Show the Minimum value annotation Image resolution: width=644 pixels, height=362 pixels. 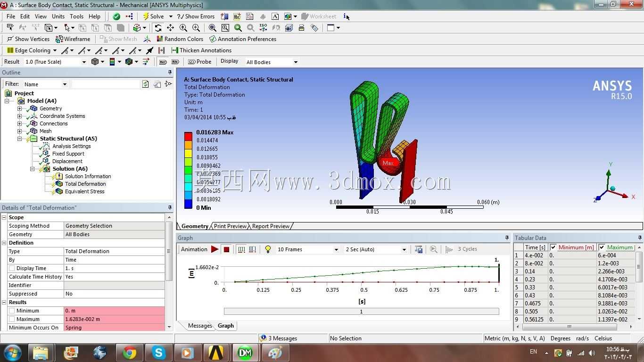coord(175,62)
